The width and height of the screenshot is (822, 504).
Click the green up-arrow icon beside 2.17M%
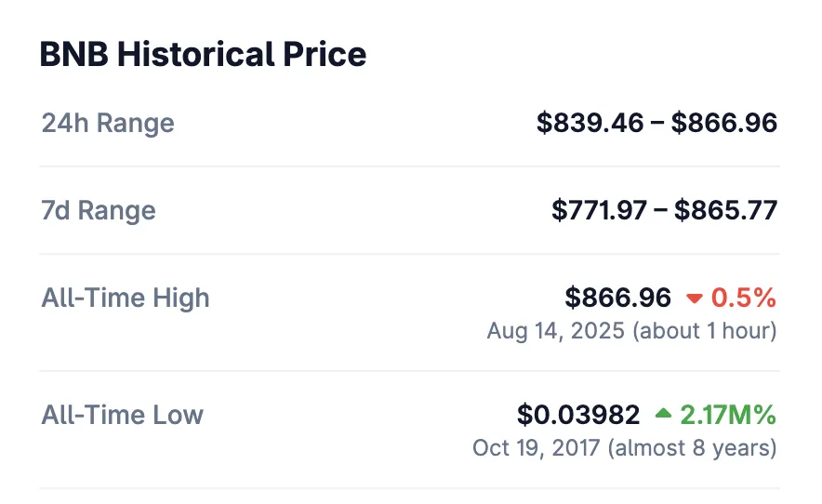663,414
